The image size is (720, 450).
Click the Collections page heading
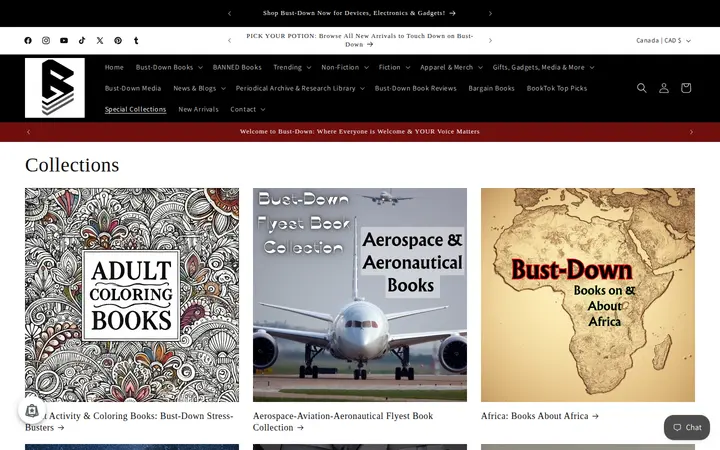[x=72, y=165]
